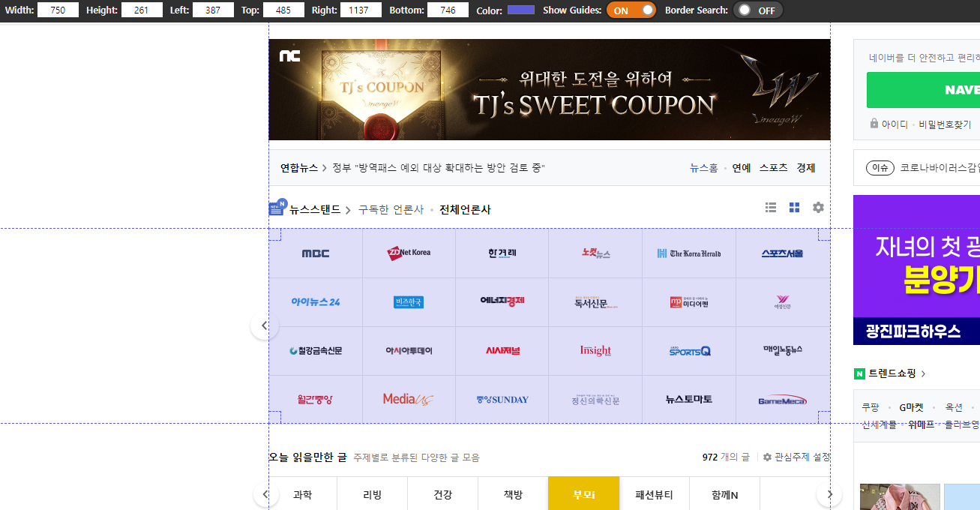Open the 뉴스홈 link
Image resolution: width=980 pixels, height=510 pixels.
click(704, 168)
